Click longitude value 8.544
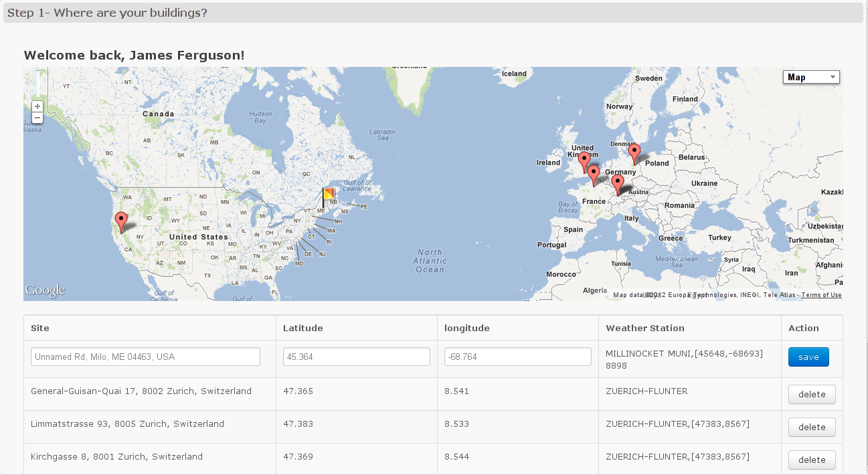This screenshot has width=868, height=475. (456, 456)
